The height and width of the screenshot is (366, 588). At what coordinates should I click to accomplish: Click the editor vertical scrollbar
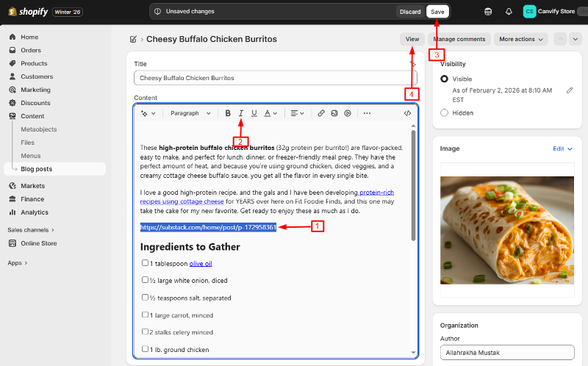pos(413,185)
